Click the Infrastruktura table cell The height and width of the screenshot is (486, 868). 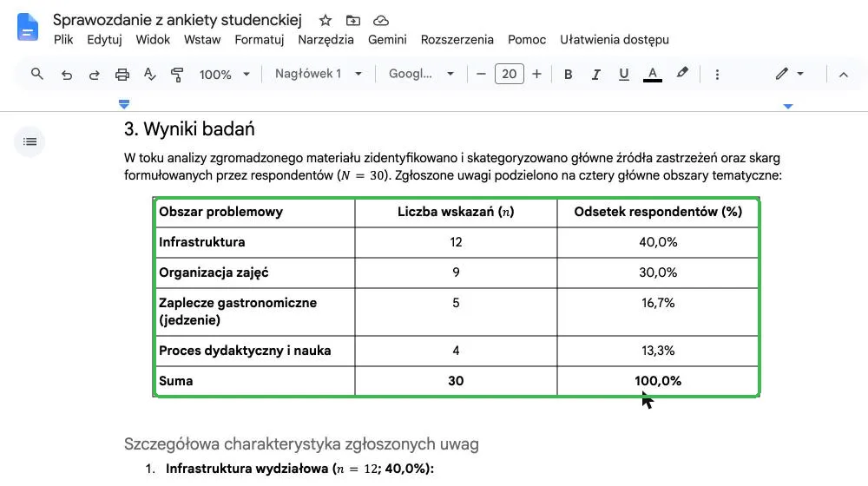[x=255, y=242]
